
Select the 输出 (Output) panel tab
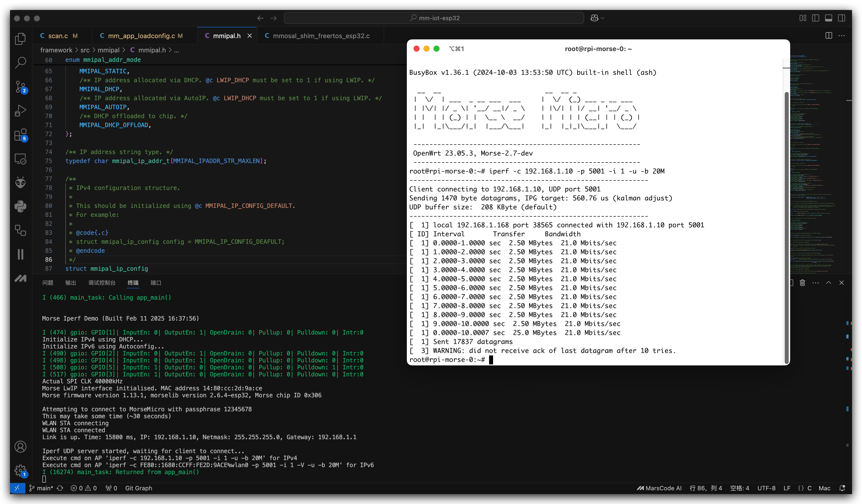71,283
